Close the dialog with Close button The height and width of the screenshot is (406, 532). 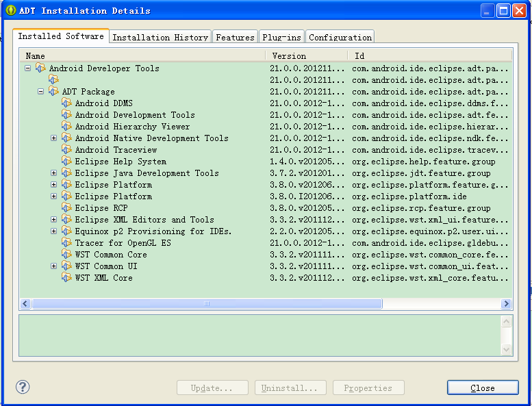pyautogui.click(x=483, y=388)
